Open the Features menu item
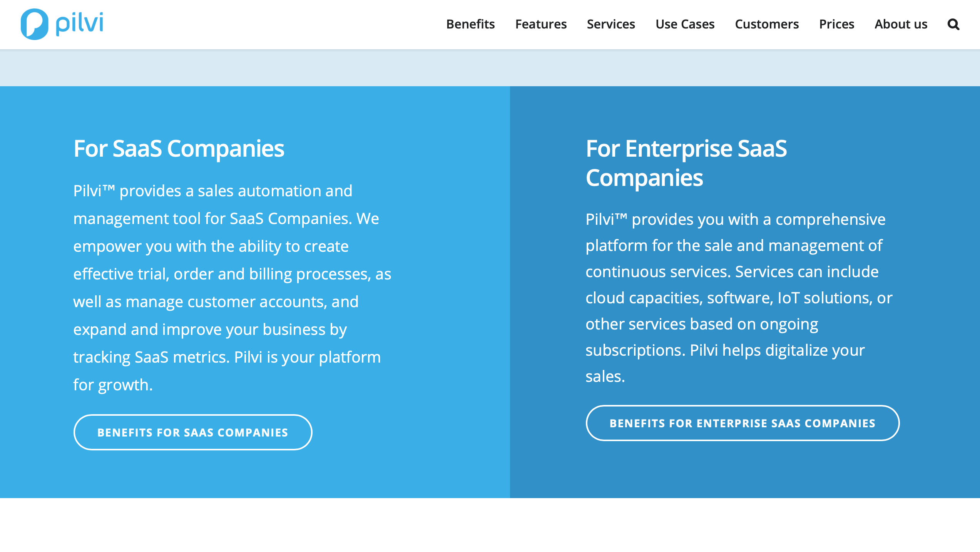 [541, 24]
